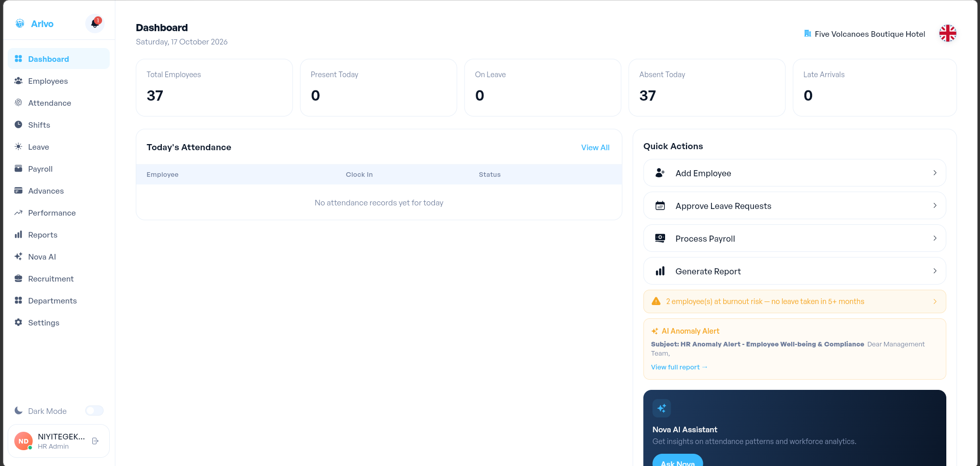Viewport: 980px width, 466px height.
Task: Click View All attendance link
Action: coord(595,147)
